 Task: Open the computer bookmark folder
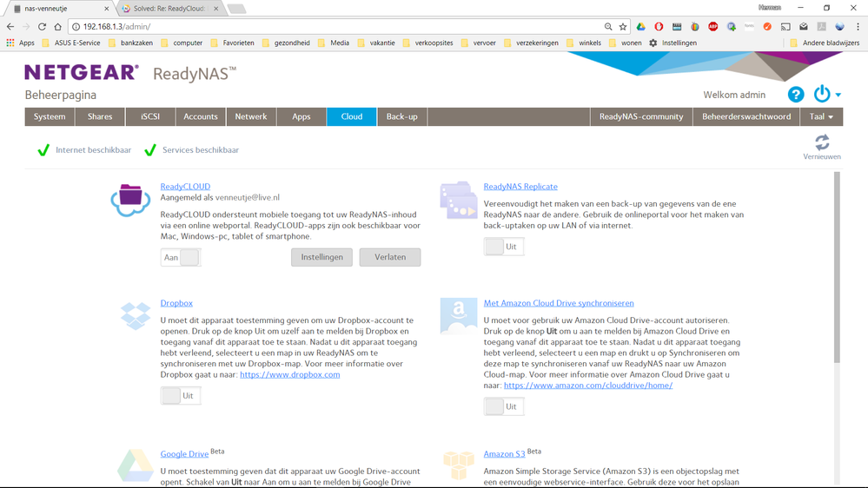point(182,43)
